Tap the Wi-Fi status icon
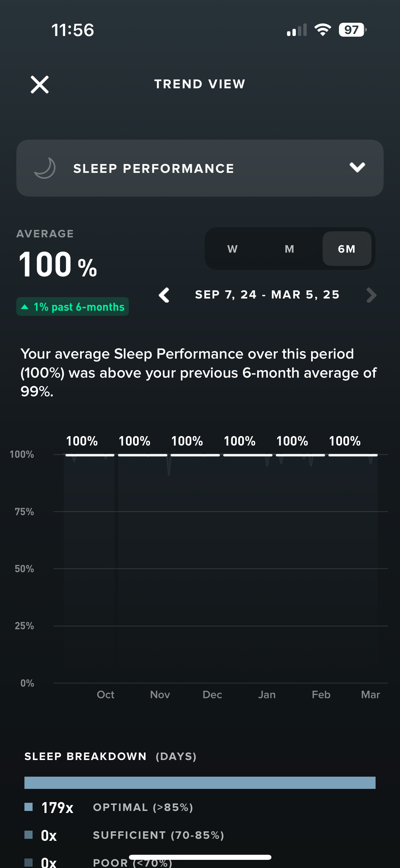The height and width of the screenshot is (868, 400). pos(323,30)
